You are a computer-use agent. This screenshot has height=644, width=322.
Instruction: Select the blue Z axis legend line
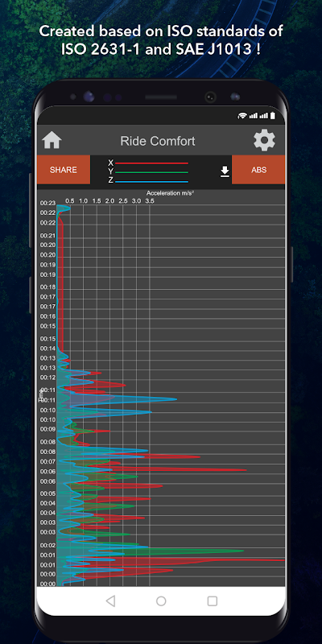151,182
